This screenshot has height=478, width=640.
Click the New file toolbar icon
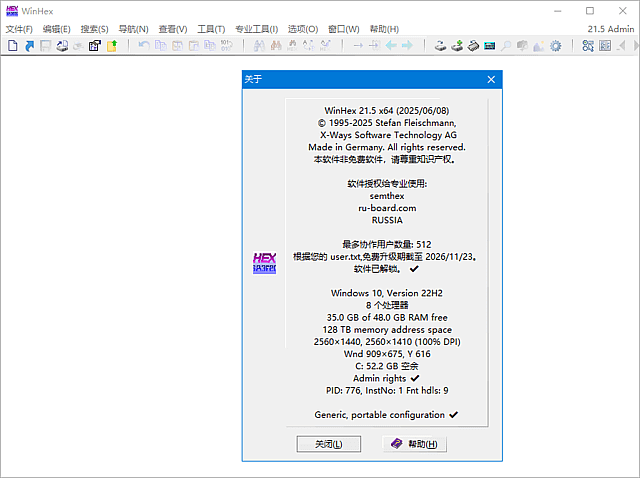tap(13, 45)
